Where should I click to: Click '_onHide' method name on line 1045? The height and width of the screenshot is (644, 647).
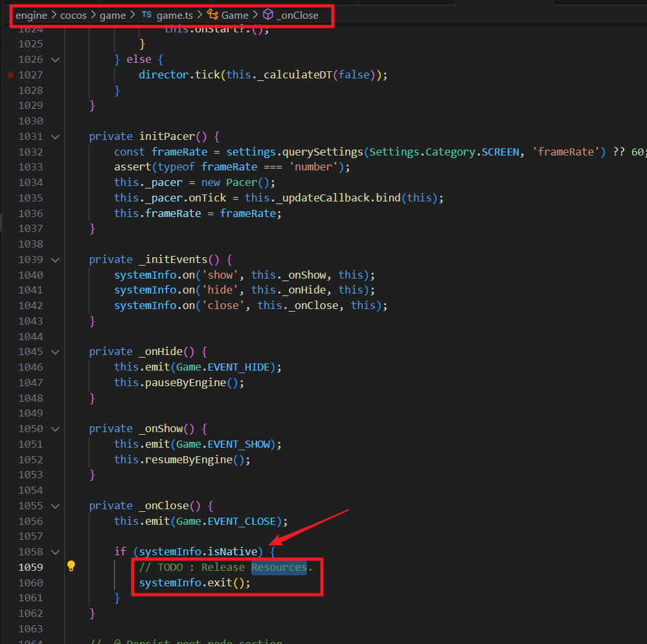[161, 352]
